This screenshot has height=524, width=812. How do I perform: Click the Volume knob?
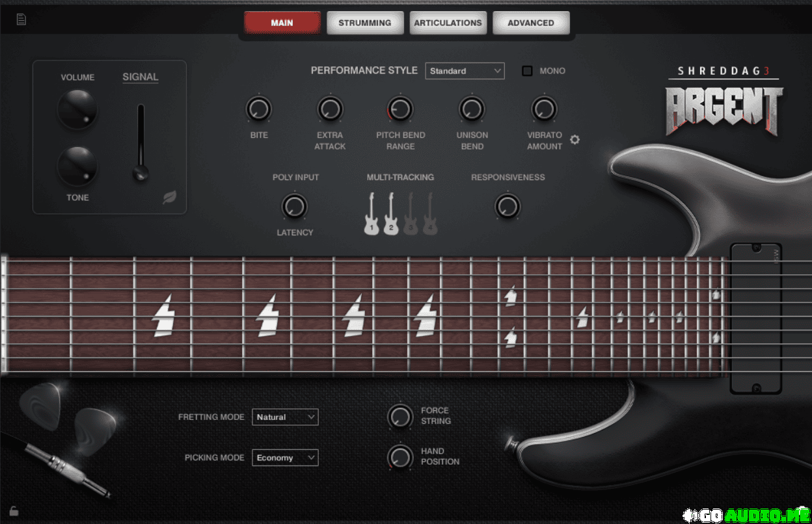coord(77,109)
